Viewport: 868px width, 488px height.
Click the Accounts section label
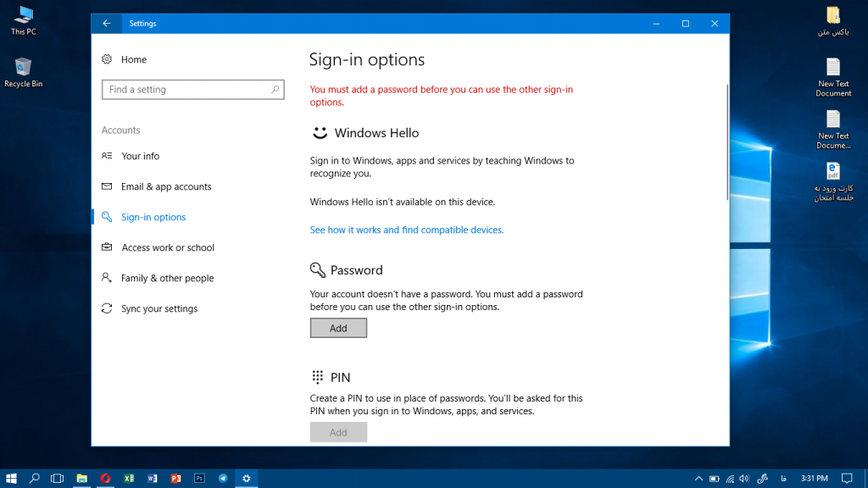click(x=120, y=130)
